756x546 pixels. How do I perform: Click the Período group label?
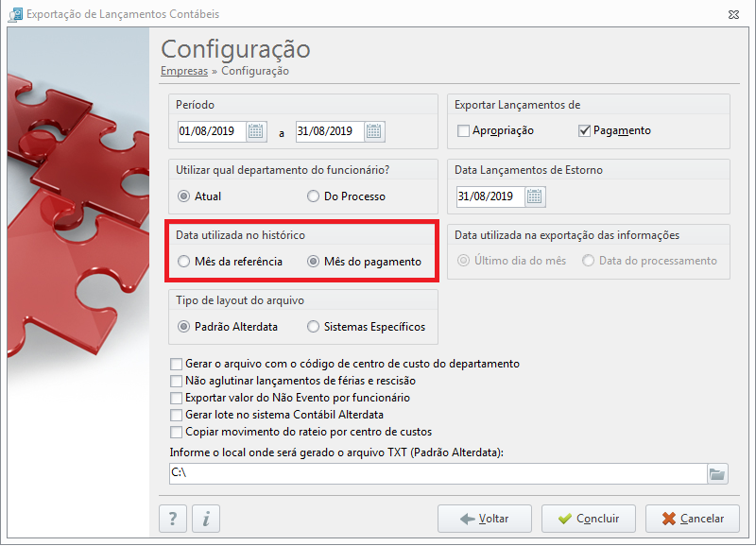point(195,105)
